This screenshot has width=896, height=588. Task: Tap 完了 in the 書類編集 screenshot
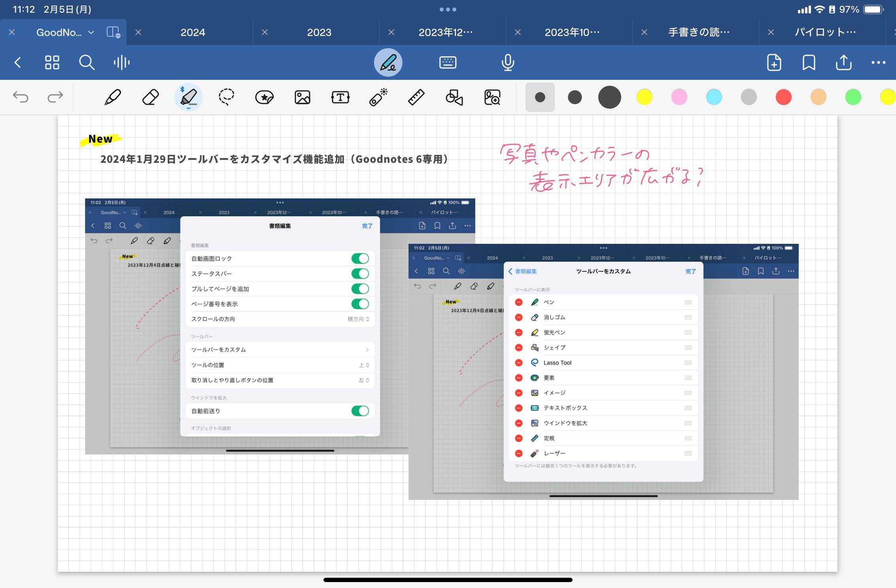[x=367, y=226]
